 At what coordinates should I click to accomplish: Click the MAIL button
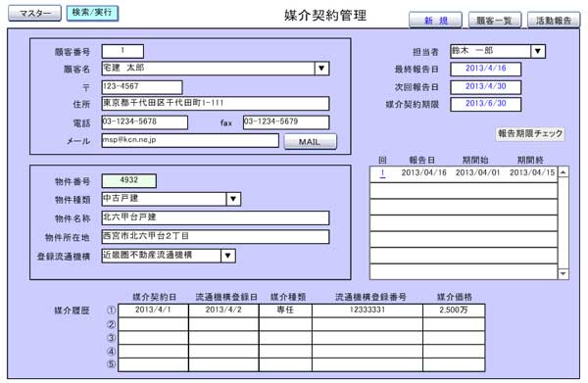pos(310,142)
